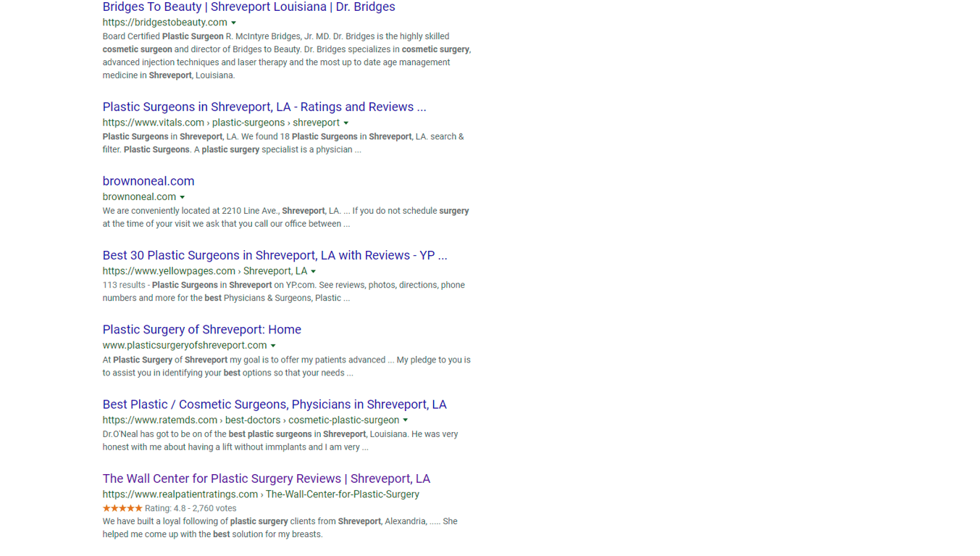Click snippet mentioning 2210 Line Ave.
The image size is (980, 556).
(285, 217)
